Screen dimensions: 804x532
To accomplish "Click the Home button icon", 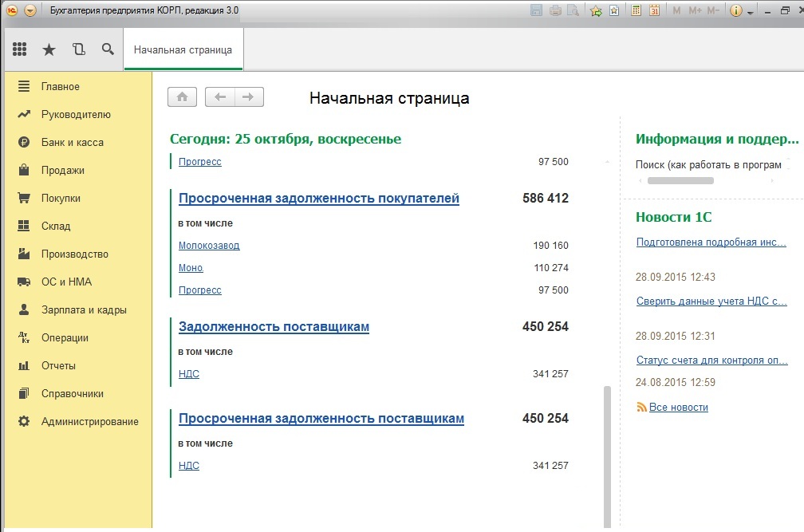I will point(182,97).
